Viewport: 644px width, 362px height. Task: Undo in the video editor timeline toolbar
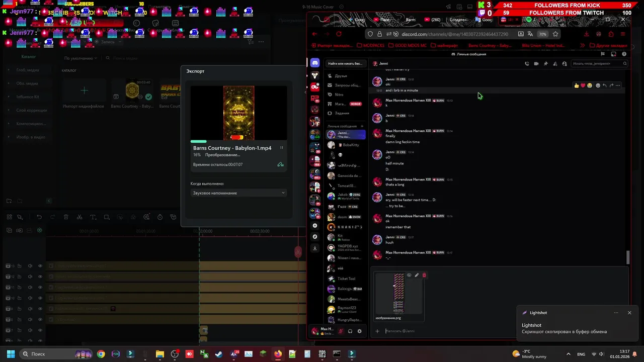(x=39, y=217)
